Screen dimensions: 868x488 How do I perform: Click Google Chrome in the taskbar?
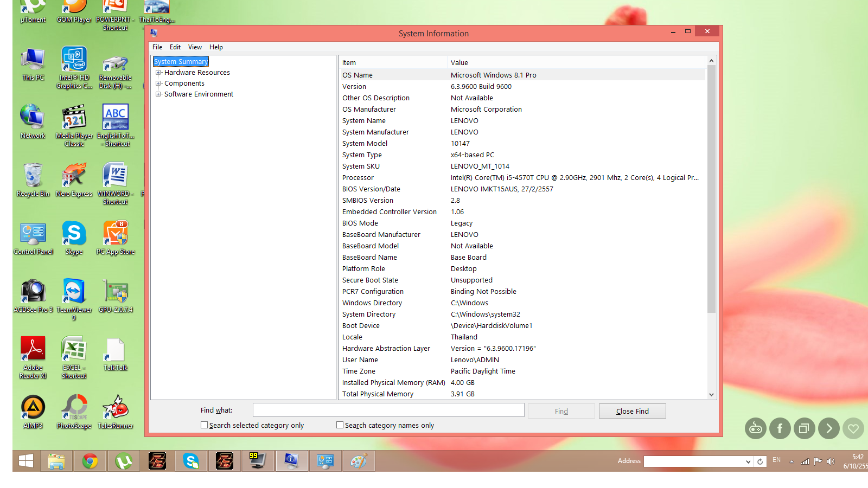[90, 461]
